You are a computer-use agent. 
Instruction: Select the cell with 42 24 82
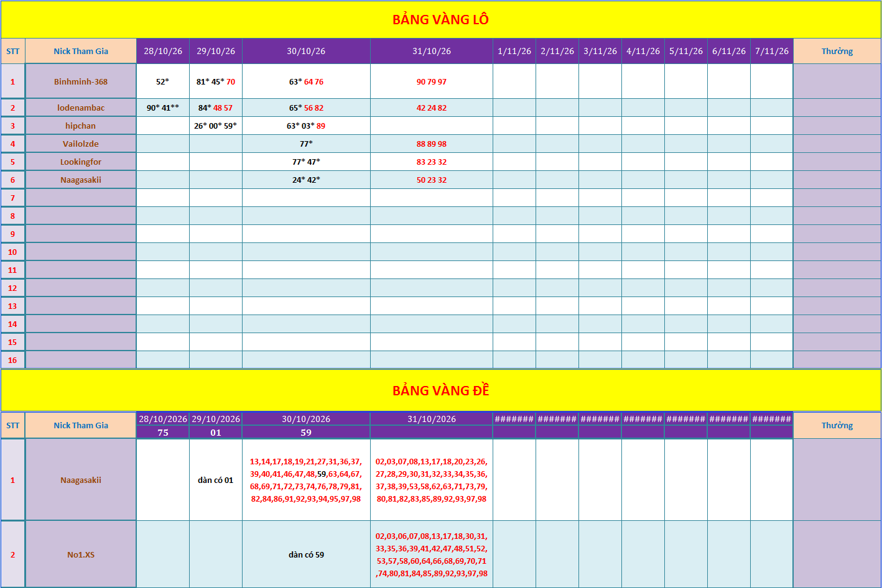432,108
